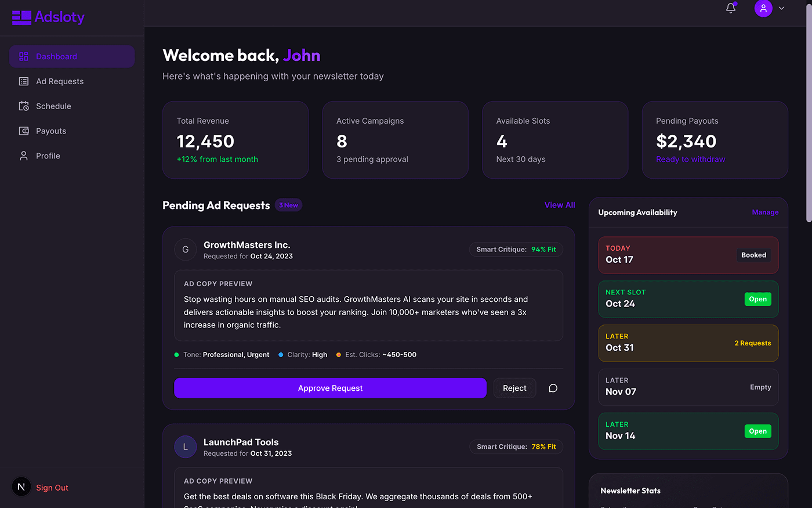Open notifications via the bell icon
Image resolution: width=812 pixels, height=508 pixels.
coord(730,8)
